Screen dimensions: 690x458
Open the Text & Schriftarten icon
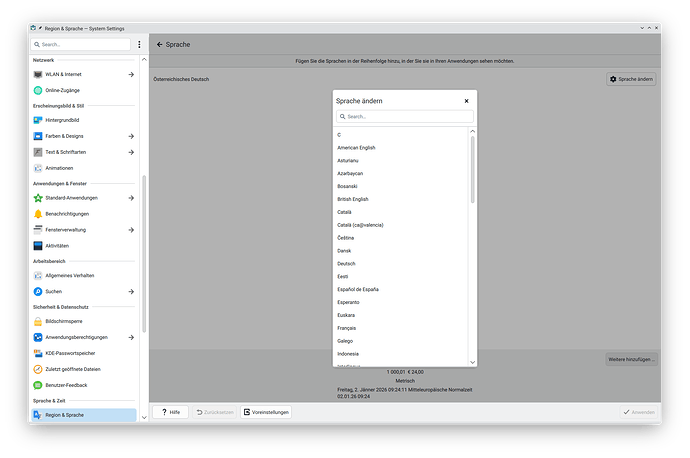[38, 152]
